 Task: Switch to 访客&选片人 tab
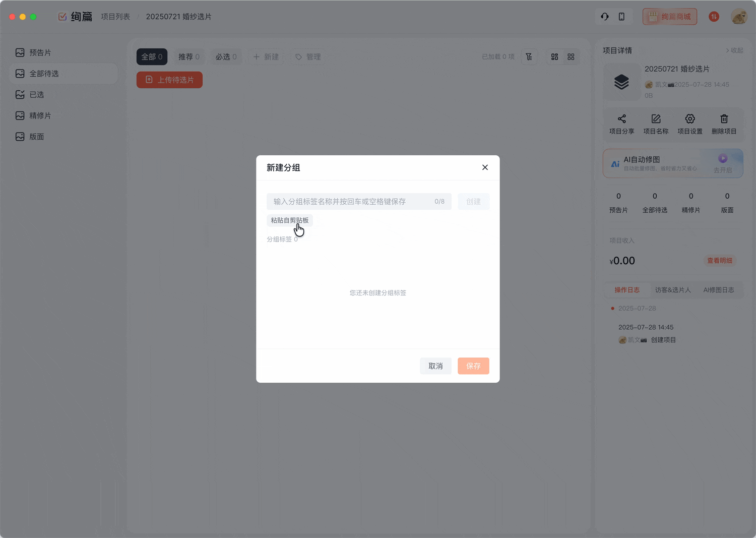point(673,290)
